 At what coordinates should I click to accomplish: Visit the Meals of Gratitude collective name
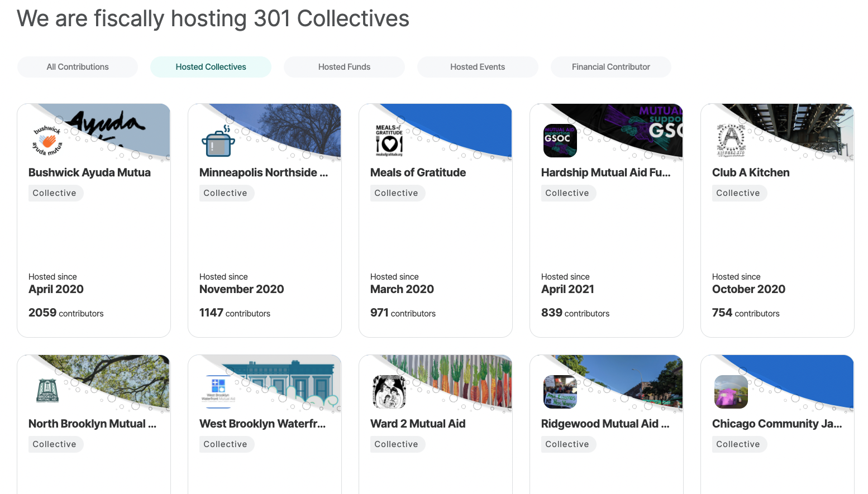418,172
